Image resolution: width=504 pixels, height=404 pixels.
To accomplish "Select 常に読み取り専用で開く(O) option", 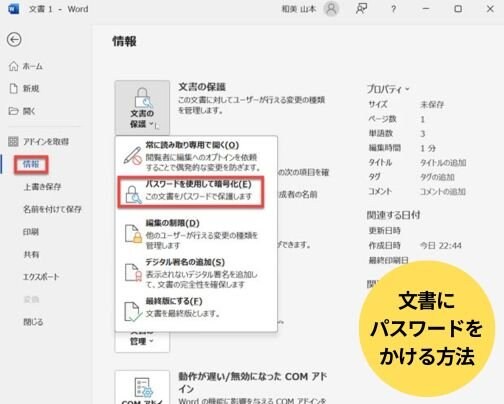I will point(197,156).
